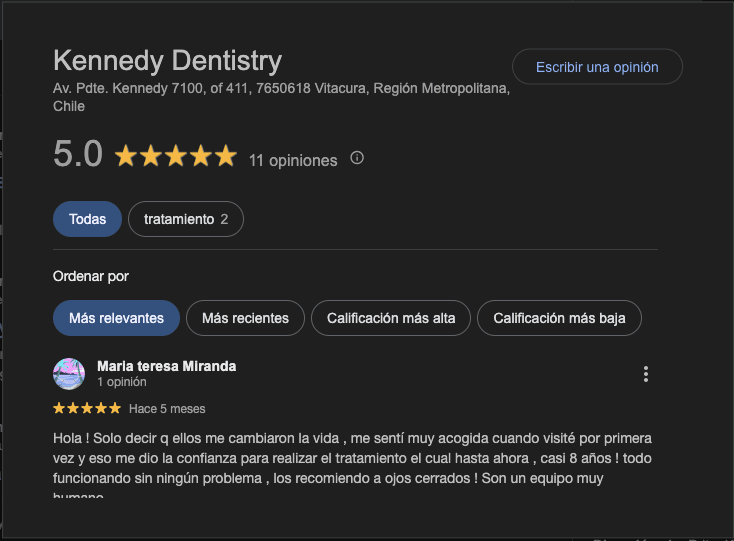Sort reviews by Más recientes
The image size is (734, 541).
point(245,318)
